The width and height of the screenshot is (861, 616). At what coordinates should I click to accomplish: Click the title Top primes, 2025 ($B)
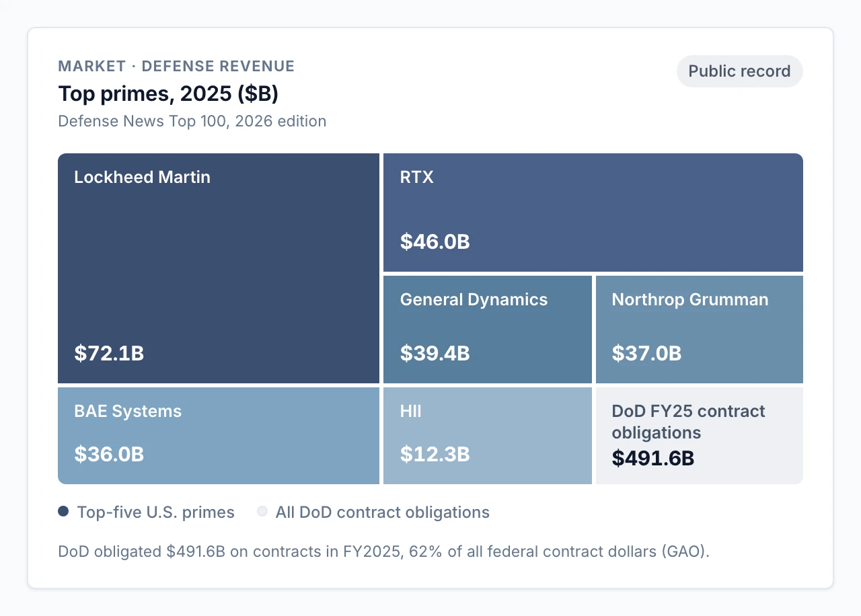pyautogui.click(x=168, y=93)
